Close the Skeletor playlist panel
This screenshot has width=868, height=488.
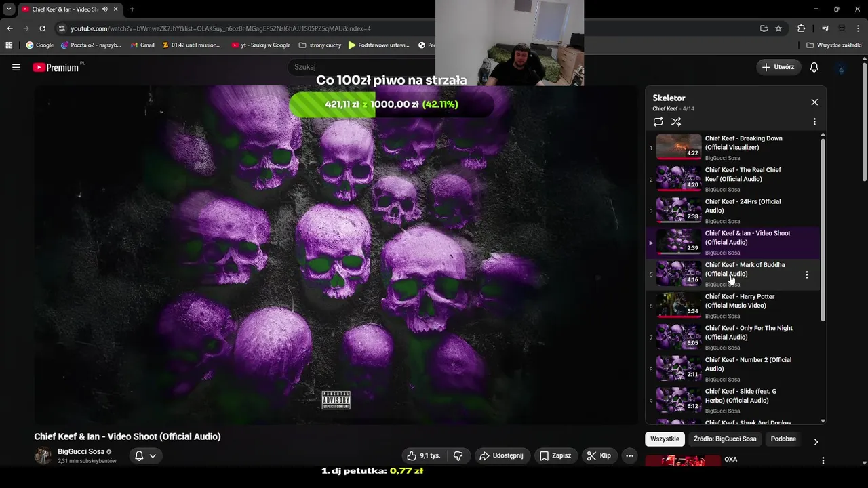tap(814, 102)
